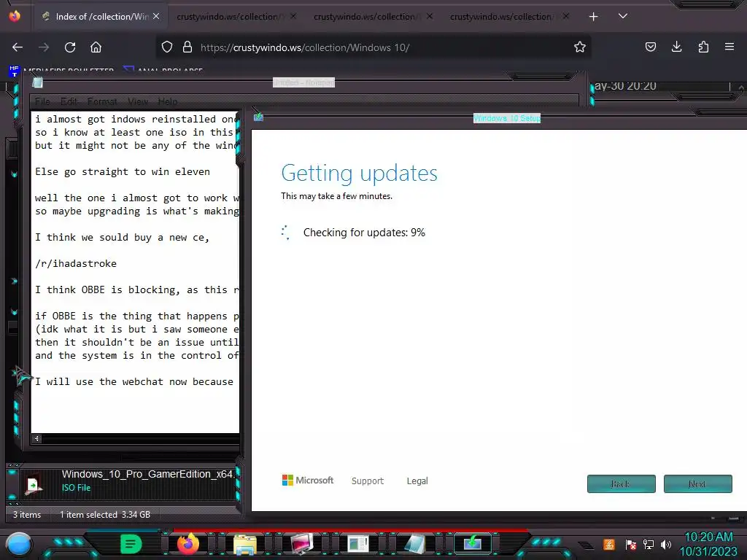The height and width of the screenshot is (560, 747).
Task: Open File Explorer from the taskbar
Action: (245, 544)
